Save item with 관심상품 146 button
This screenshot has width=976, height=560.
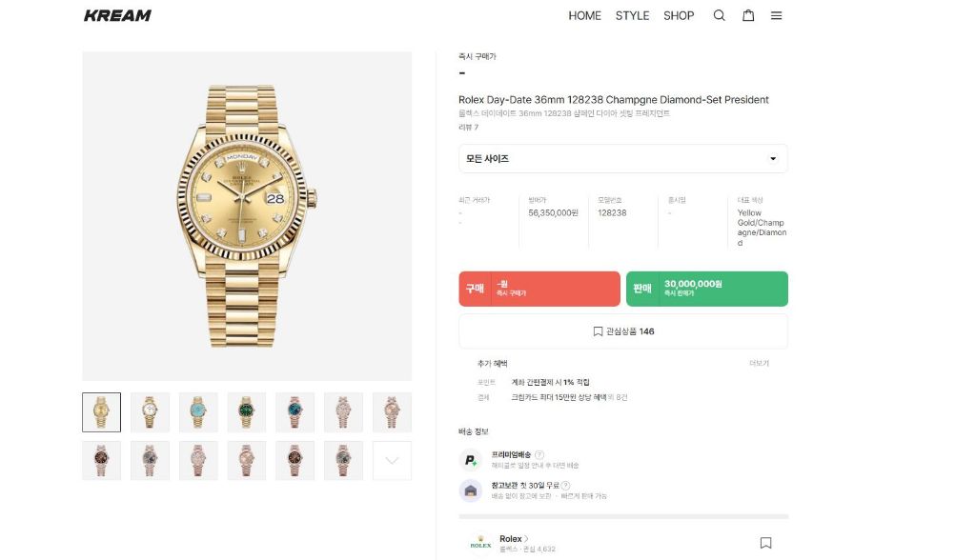(x=622, y=331)
